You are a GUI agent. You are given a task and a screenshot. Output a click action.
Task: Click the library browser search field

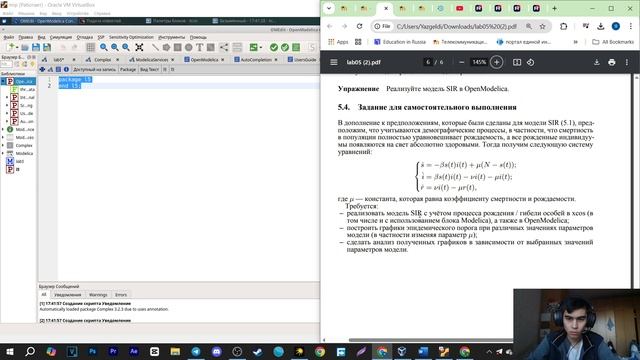tap(7, 64)
